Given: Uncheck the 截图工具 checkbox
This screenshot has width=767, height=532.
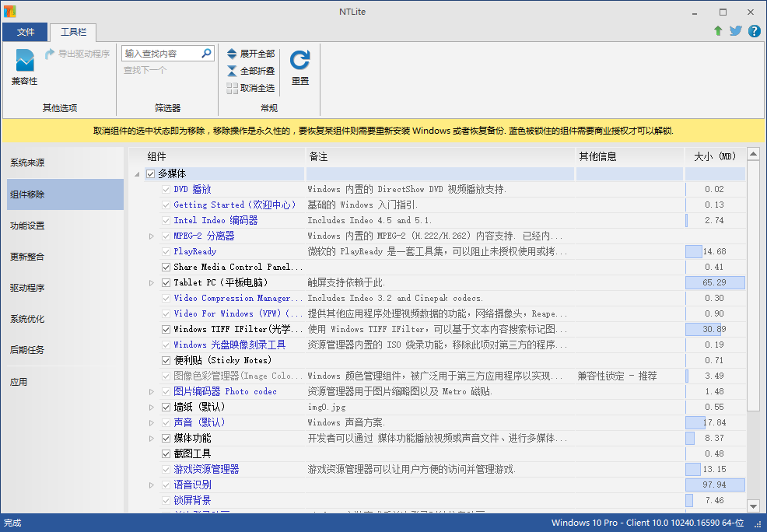Looking at the screenshot, I should (166, 453).
